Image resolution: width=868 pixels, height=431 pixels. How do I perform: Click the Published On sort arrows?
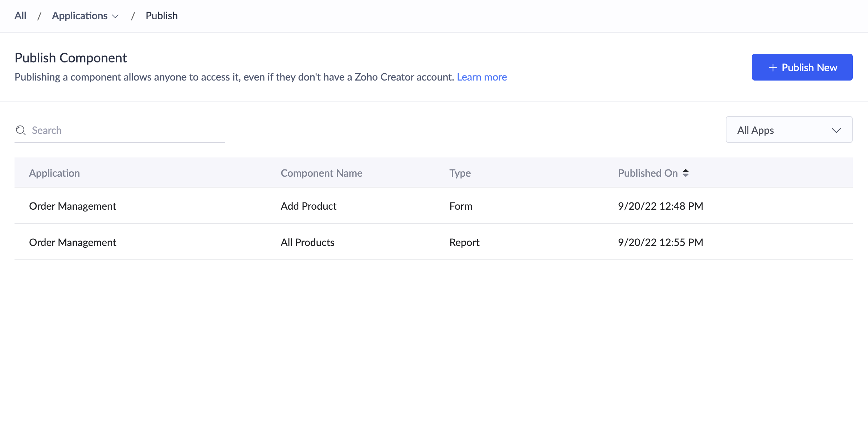click(685, 173)
